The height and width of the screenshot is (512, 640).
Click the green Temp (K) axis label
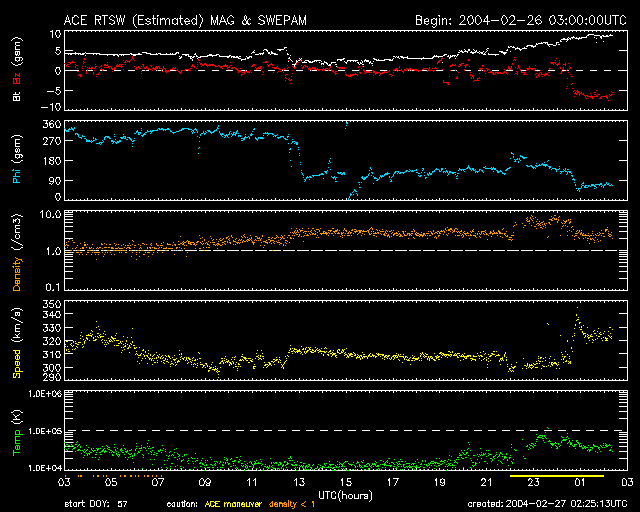[x=17, y=431]
